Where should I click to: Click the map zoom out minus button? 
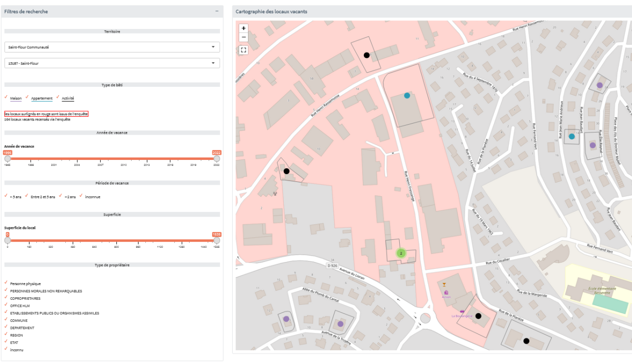point(243,37)
